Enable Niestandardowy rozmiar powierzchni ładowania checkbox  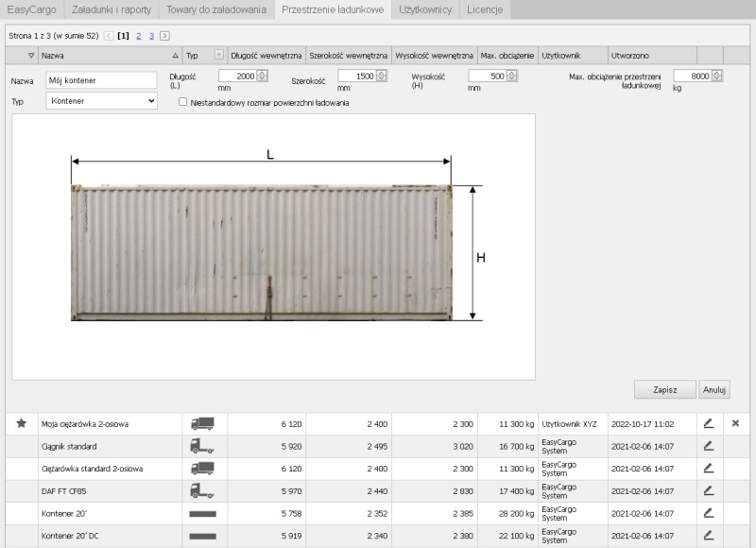click(182, 102)
